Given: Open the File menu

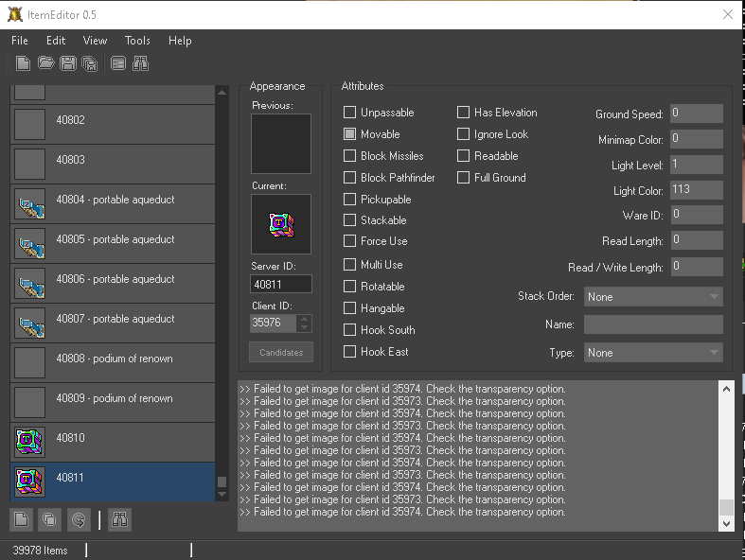Looking at the screenshot, I should (x=20, y=41).
